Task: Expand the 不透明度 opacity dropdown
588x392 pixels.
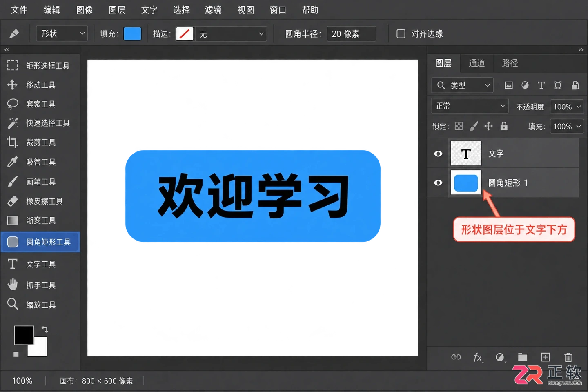Action: (567, 107)
